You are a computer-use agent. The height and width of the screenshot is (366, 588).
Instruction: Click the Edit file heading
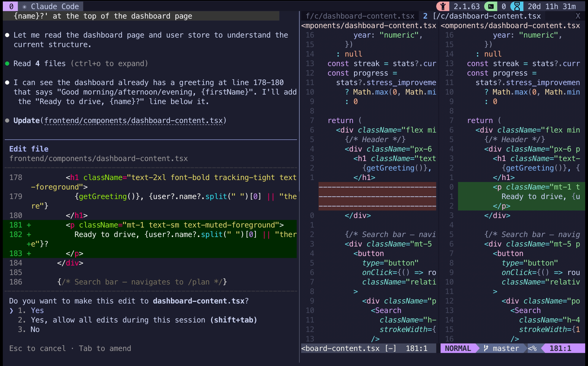click(29, 149)
